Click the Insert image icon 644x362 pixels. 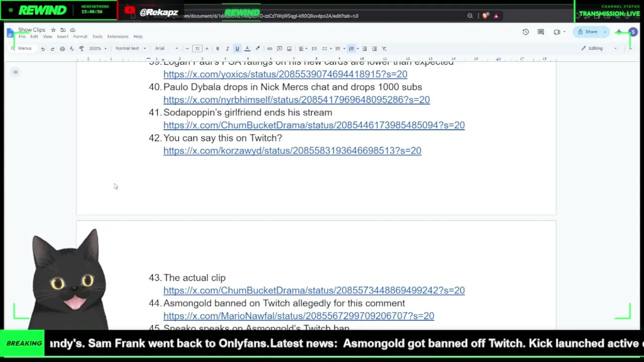(289, 49)
